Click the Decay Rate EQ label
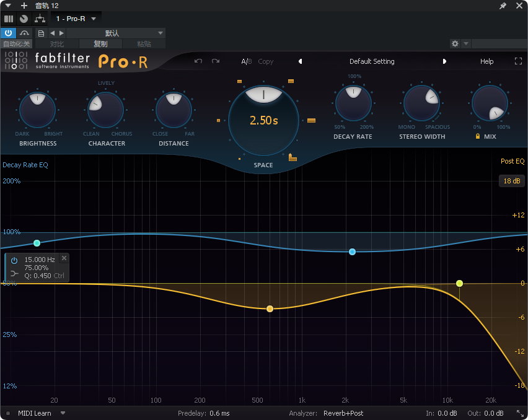This screenshot has width=528, height=420. pyautogui.click(x=25, y=165)
